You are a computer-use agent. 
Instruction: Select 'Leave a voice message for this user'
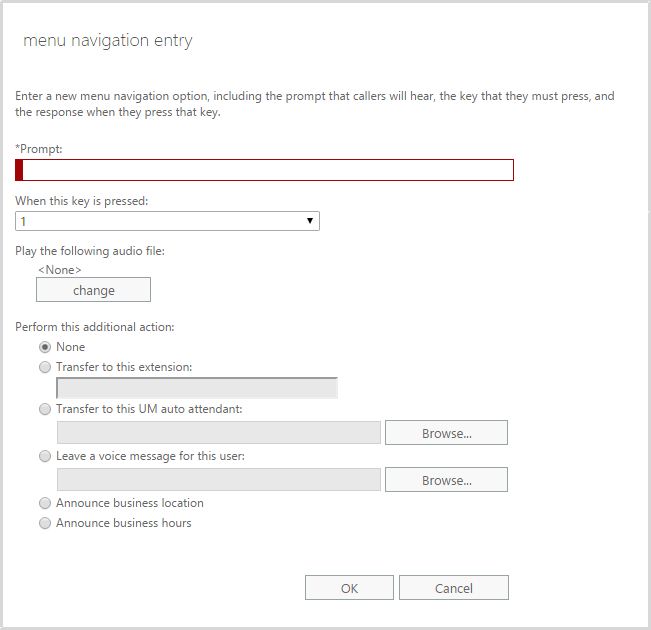click(45, 456)
